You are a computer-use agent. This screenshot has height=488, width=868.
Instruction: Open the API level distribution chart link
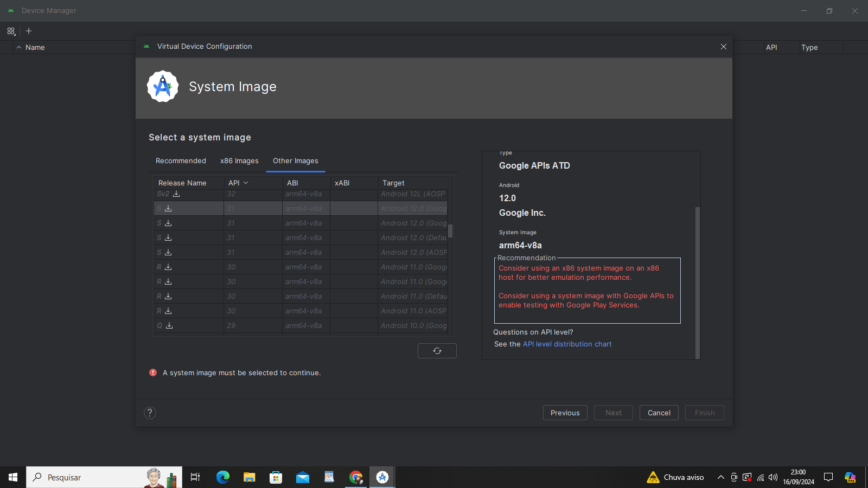pyautogui.click(x=567, y=344)
